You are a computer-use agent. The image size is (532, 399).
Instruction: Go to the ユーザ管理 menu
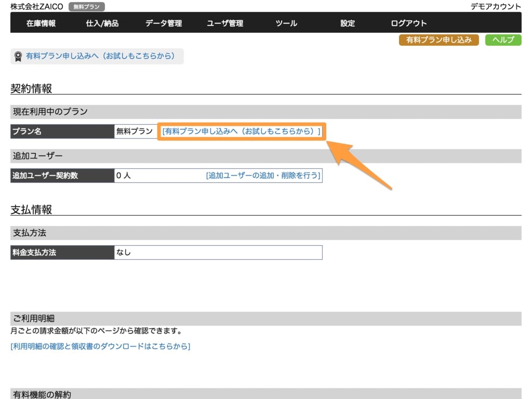pos(225,23)
